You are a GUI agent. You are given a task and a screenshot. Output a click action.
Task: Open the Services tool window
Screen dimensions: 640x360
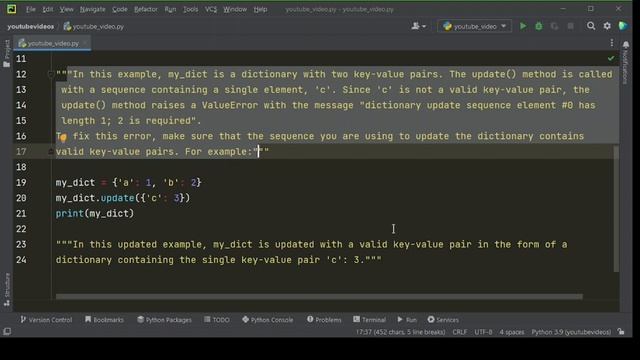point(443,320)
